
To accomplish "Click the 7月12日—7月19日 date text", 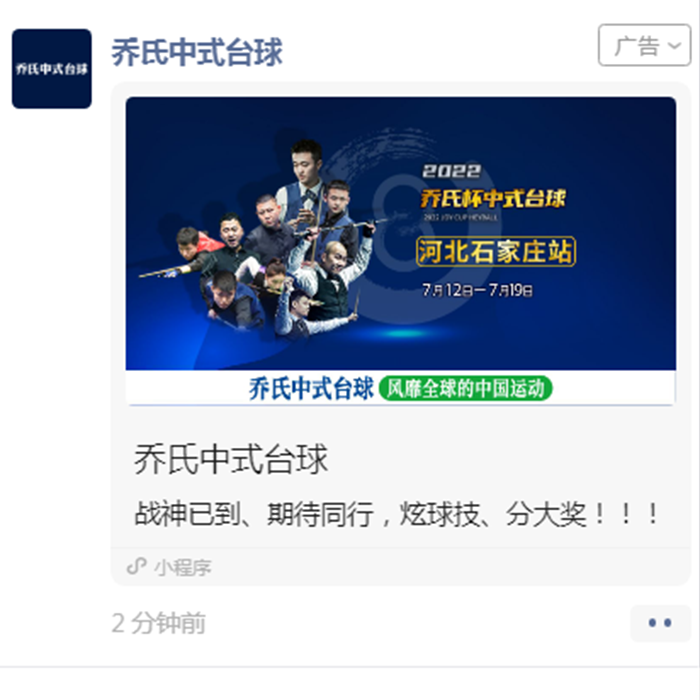I will click(x=477, y=291).
